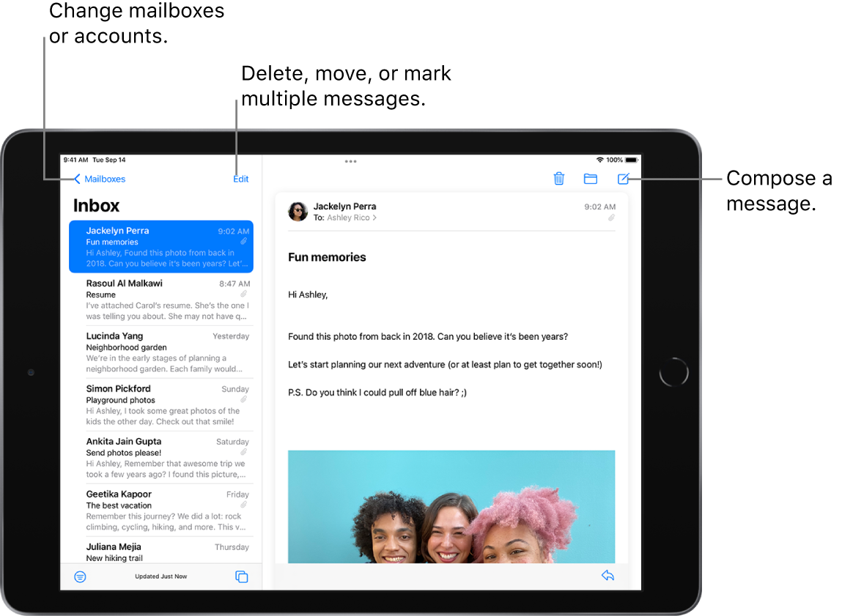This screenshot has width=842, height=616.
Task: Open the Inbox heading
Action: tap(96, 206)
